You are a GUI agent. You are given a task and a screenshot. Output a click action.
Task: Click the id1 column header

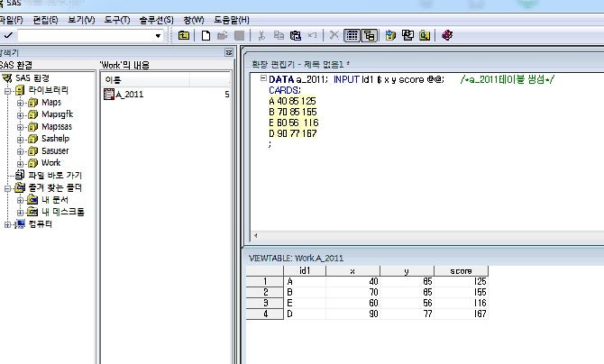(x=303, y=269)
